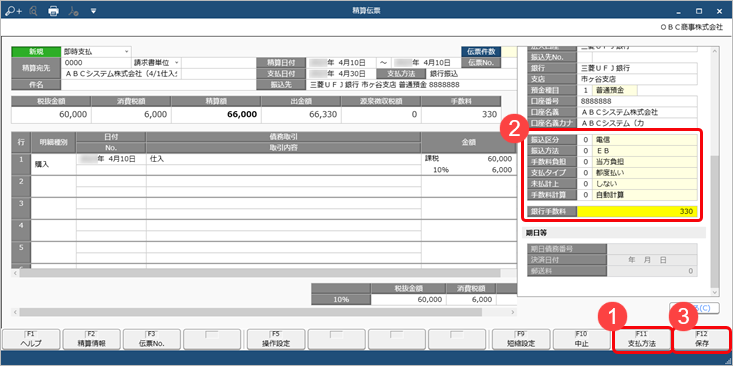
Task: Click the 精算宛先 code field 0000
Action: [96, 62]
